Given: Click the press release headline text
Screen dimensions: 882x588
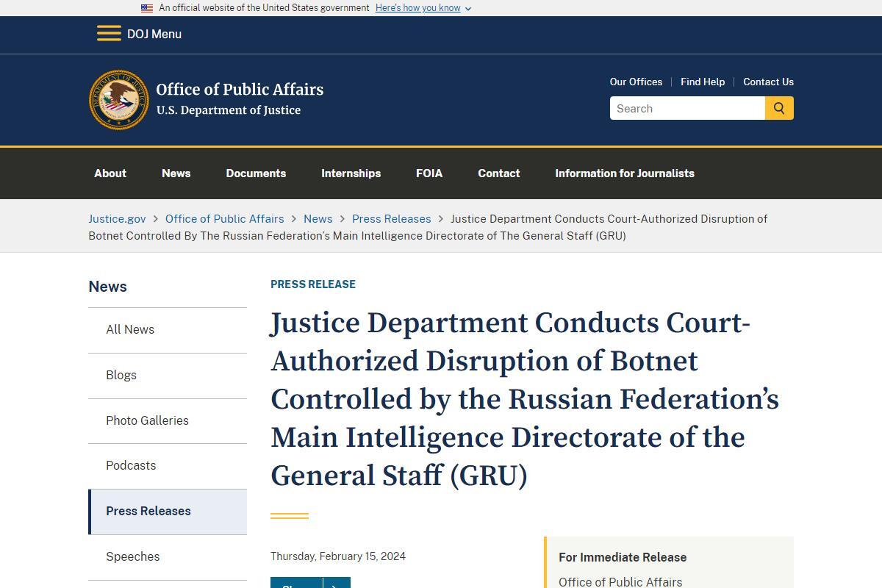Looking at the screenshot, I should coord(525,399).
